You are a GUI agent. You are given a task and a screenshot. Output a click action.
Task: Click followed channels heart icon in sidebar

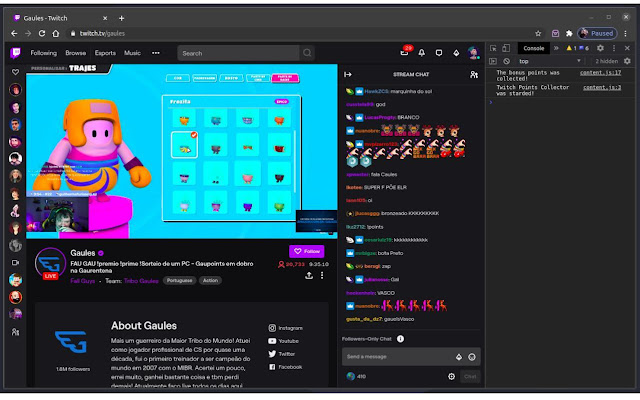(16, 72)
